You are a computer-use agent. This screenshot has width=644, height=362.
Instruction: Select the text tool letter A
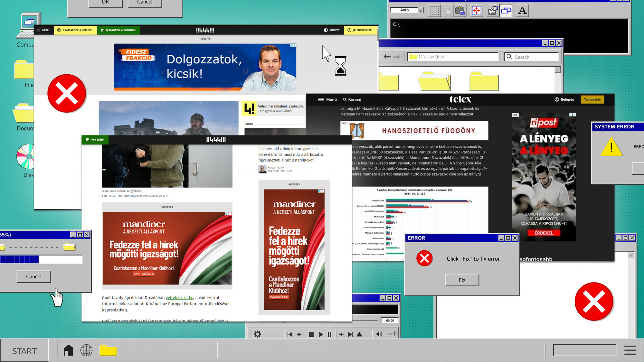coord(522,11)
